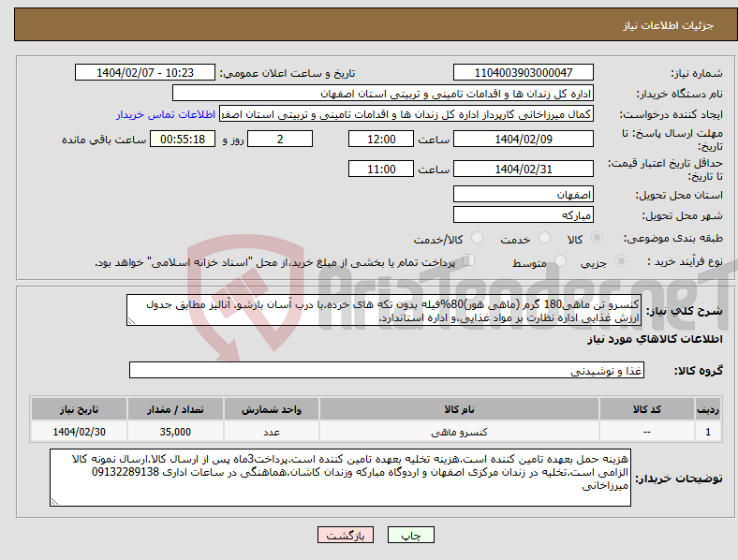Image resolution: width=738 pixels, height=560 pixels.
Task: Select the کالا/خدمت radio button
Action: point(478,238)
